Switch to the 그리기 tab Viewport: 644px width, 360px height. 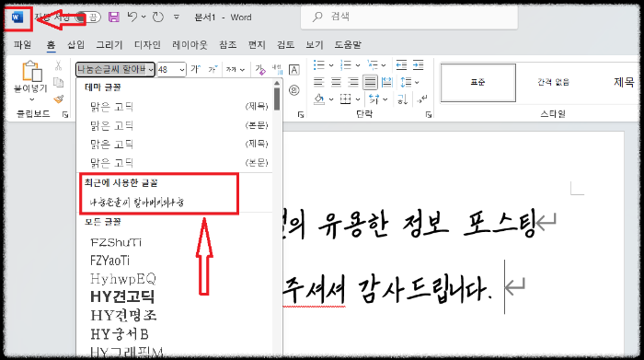(109, 44)
